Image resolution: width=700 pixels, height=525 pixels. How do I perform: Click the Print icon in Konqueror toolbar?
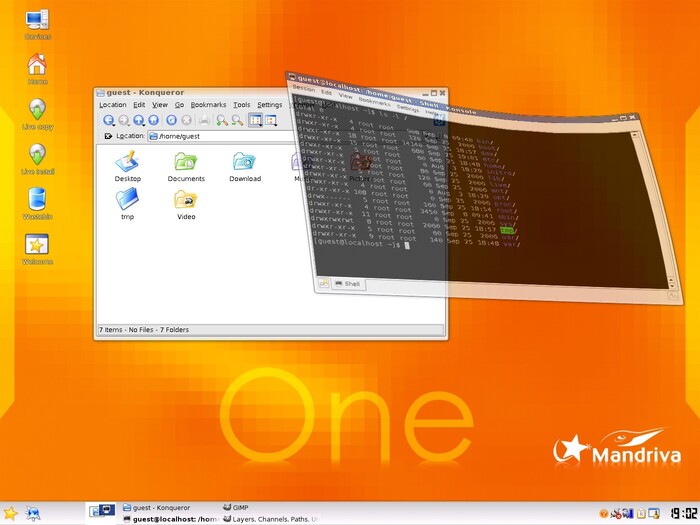[x=204, y=120]
